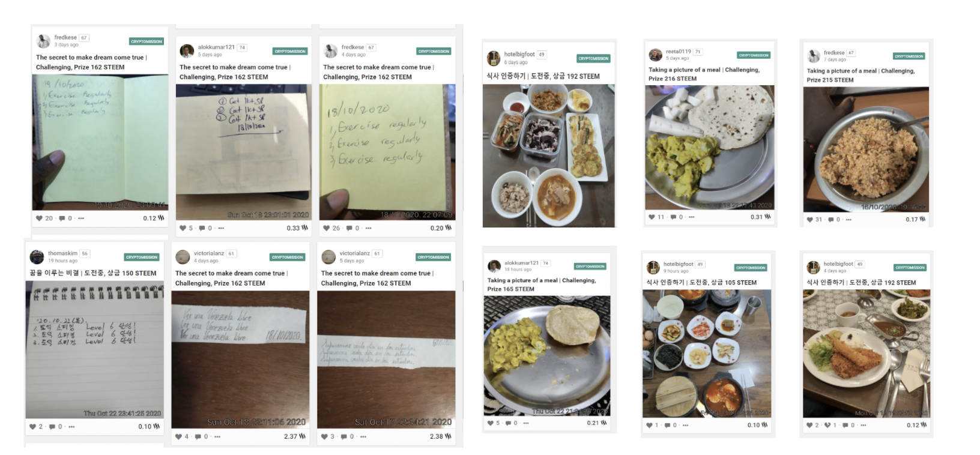Expand the ellipsis menu on reeta0119's post
Image resolution: width=980 pixels, height=455 pixels.
[692, 217]
